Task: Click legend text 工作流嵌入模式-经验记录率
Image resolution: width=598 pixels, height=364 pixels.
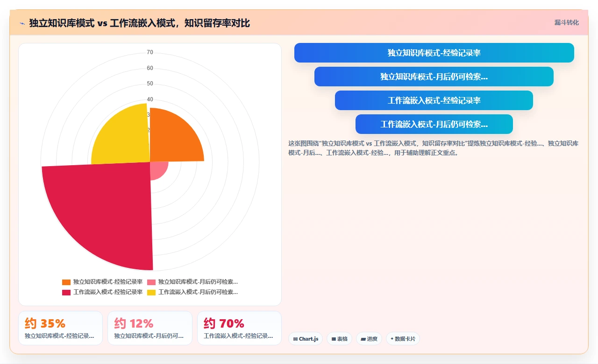Action: click(108, 292)
